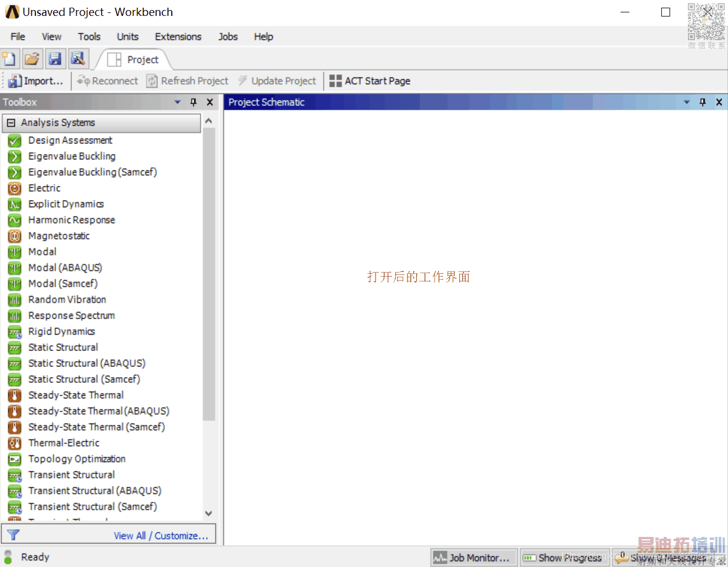Click Reconnect in the toolbar
Screen dimensions: 728x567
point(107,81)
